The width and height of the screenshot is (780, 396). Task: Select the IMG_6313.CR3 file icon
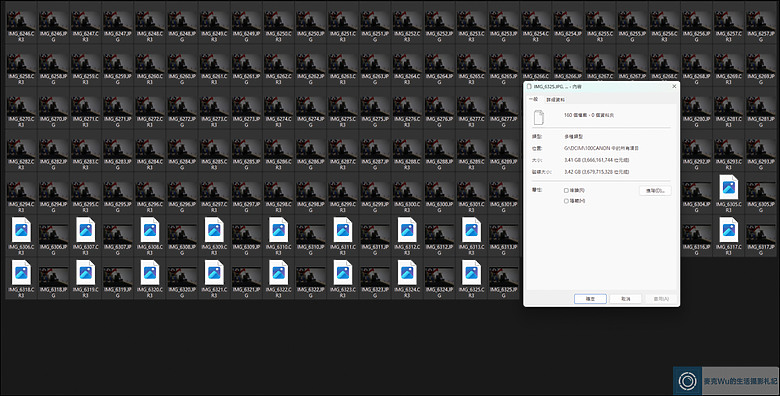[x=471, y=230]
